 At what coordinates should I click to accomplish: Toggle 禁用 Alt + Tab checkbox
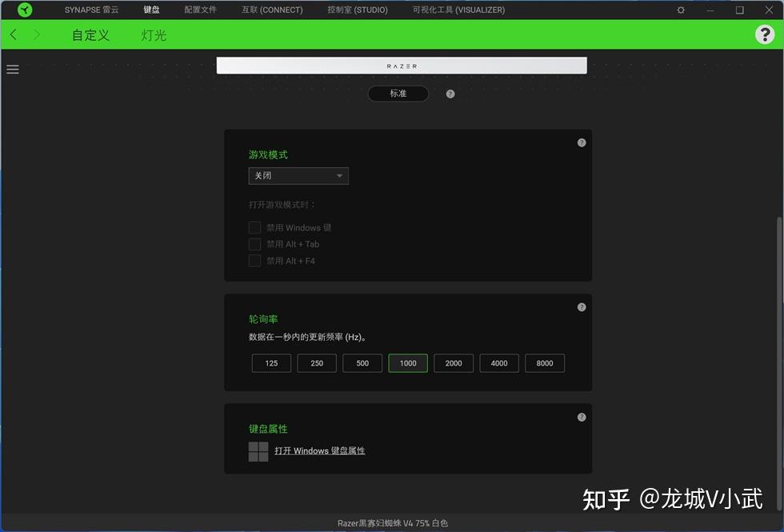[254, 244]
